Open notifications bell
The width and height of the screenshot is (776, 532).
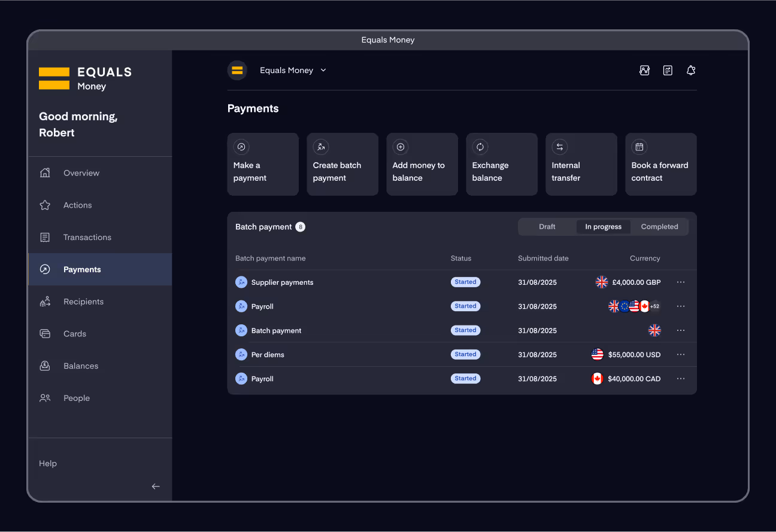(691, 70)
